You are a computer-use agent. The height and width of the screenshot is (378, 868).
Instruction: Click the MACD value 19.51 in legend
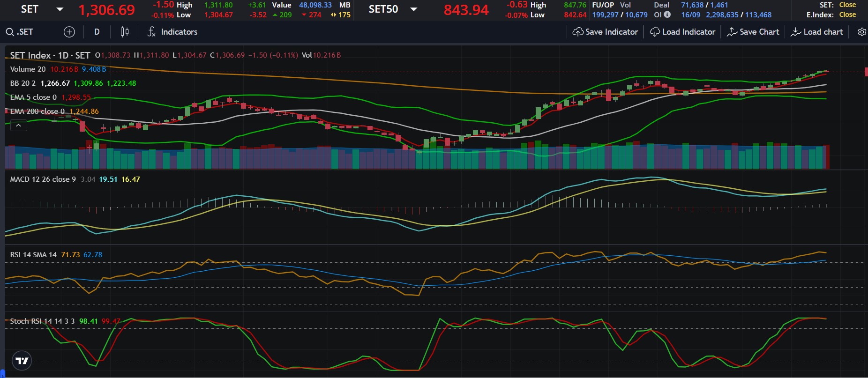coord(108,179)
